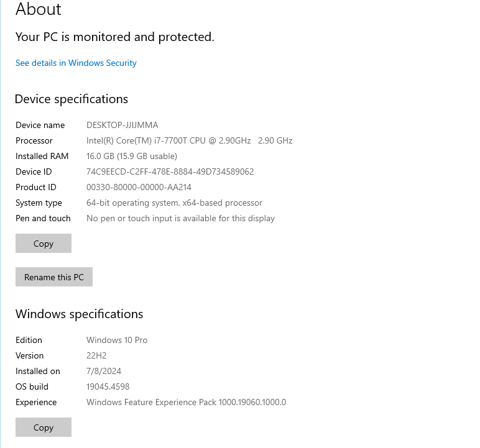Select the 64-bit operating system value
The image size is (480, 448).
click(174, 203)
